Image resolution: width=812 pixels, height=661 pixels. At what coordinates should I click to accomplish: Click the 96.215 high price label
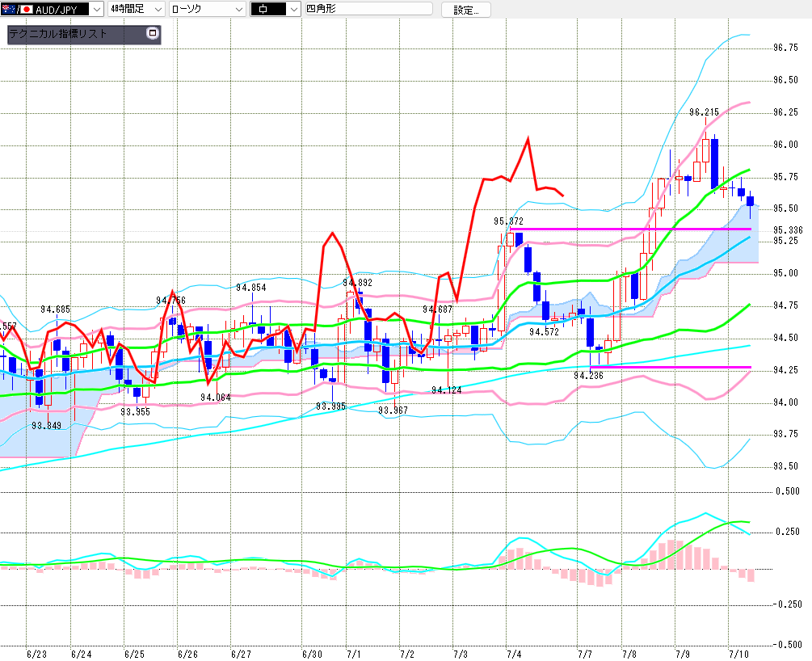pos(704,112)
